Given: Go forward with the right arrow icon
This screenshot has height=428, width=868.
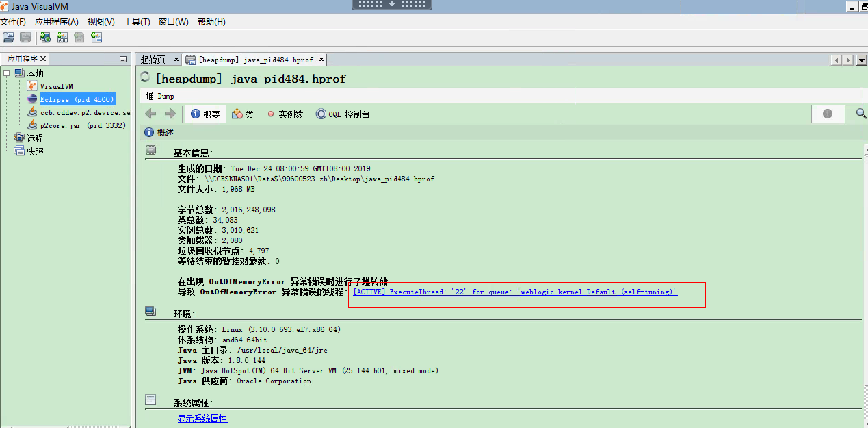Looking at the screenshot, I should pos(170,114).
